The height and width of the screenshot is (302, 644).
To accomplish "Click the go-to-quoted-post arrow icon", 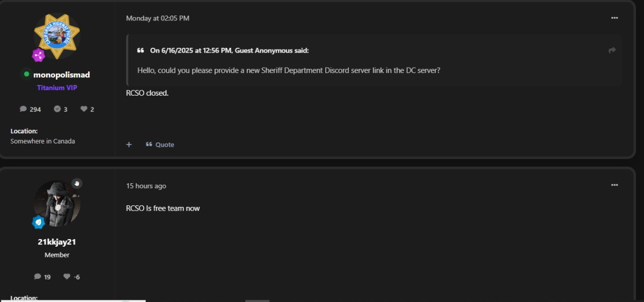I will click(612, 50).
